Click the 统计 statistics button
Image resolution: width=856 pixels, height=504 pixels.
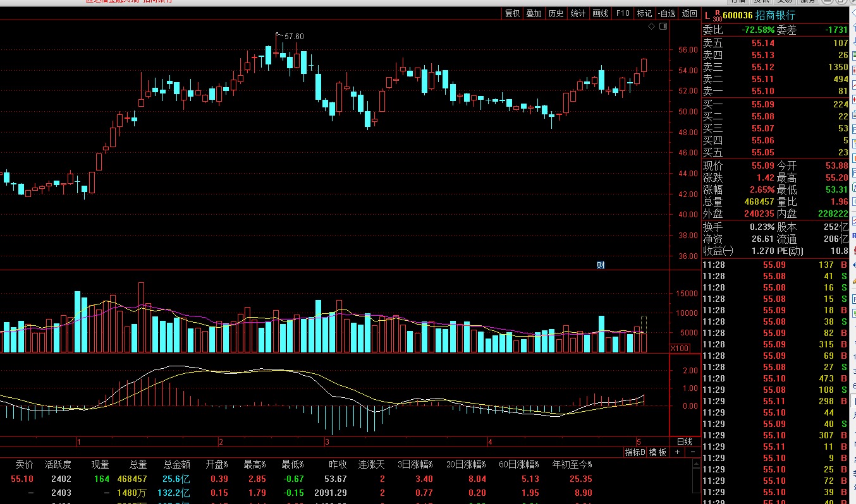coord(578,13)
